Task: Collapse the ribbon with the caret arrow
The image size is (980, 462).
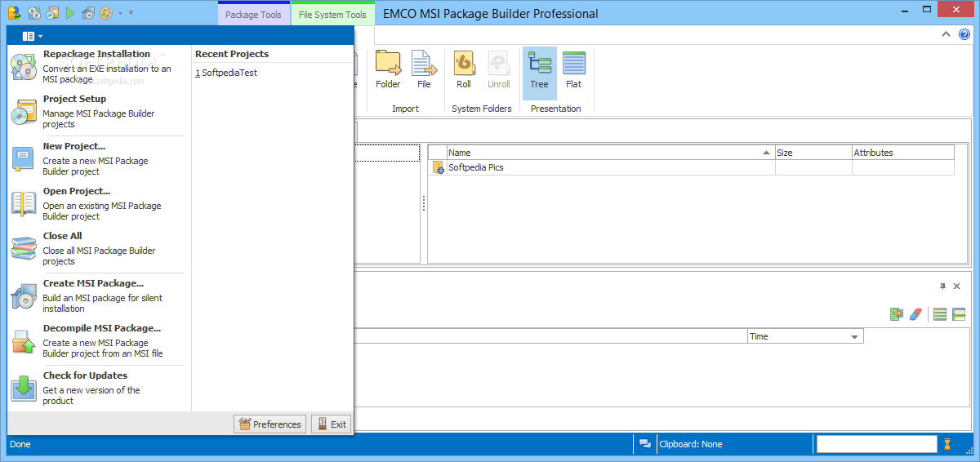Action: point(946,34)
